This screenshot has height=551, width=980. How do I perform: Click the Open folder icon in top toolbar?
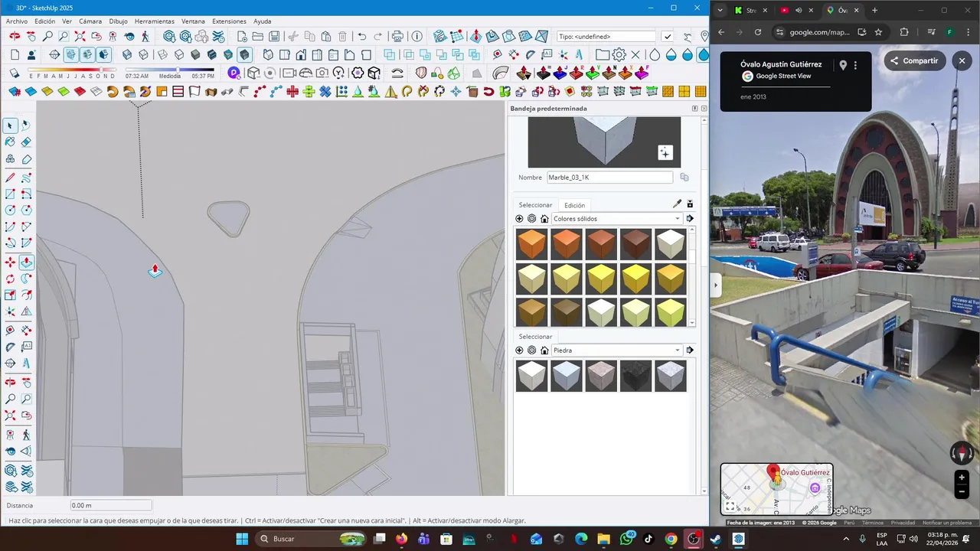click(258, 36)
